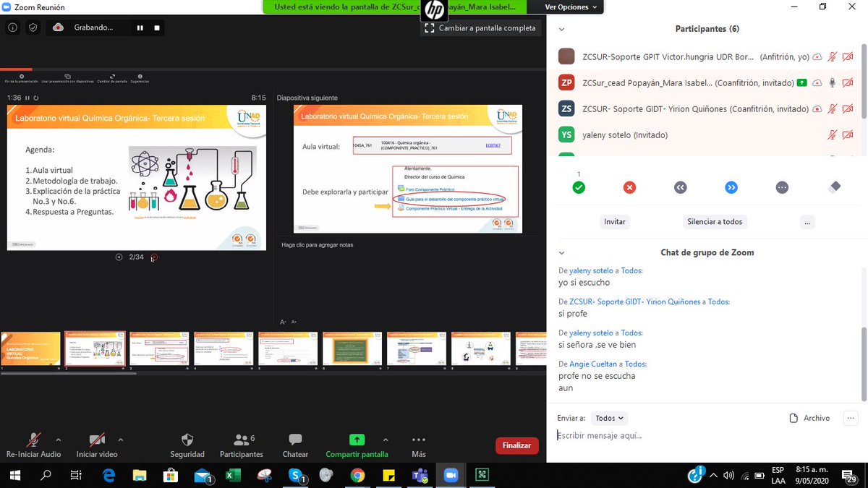Screen dimensions: 868x488
Task: Select the blue 'go faster' feedback icon
Action: coord(731,187)
